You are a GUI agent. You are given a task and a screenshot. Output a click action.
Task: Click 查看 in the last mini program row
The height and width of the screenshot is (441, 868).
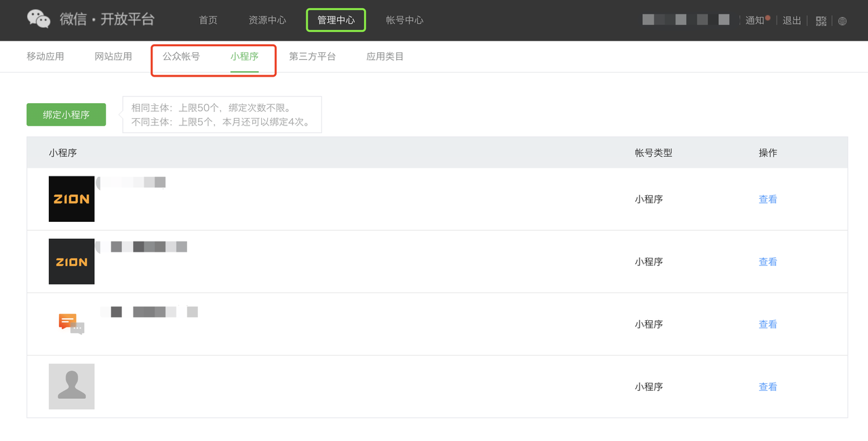(768, 387)
